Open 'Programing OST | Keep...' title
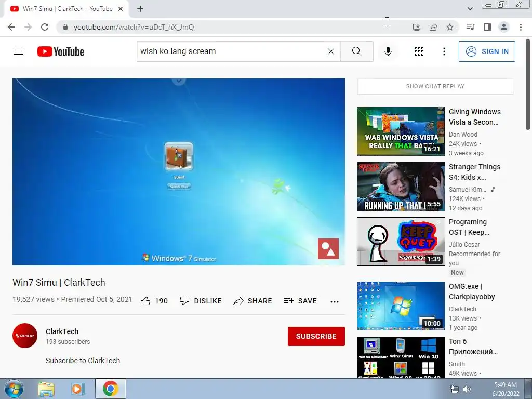The width and height of the screenshot is (532, 399). tap(469, 227)
